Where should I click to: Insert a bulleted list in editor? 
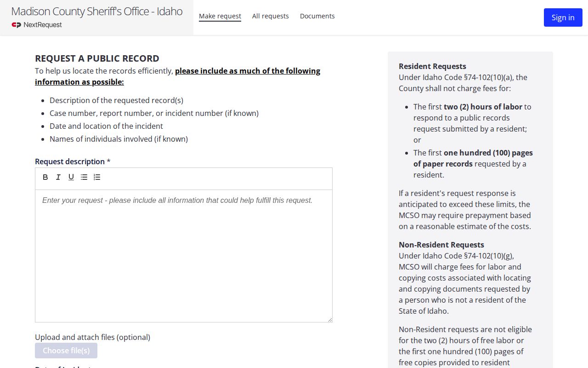click(84, 177)
